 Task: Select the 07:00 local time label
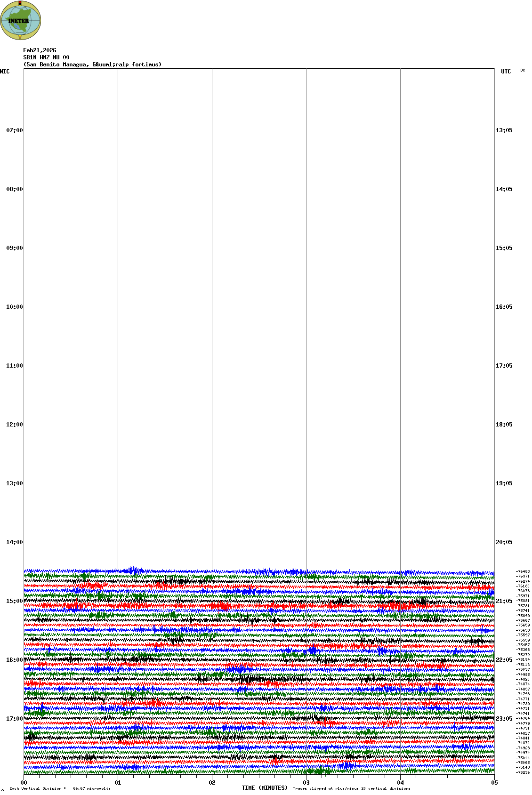[14, 130]
